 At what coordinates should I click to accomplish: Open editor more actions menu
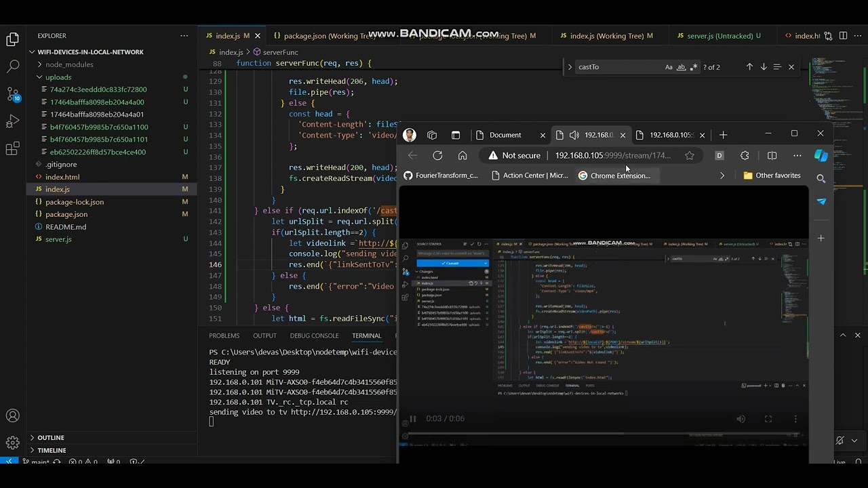coord(858,36)
